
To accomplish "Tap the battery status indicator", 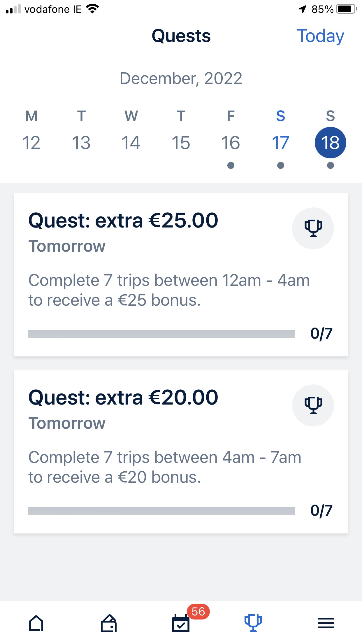I will tap(346, 9).
